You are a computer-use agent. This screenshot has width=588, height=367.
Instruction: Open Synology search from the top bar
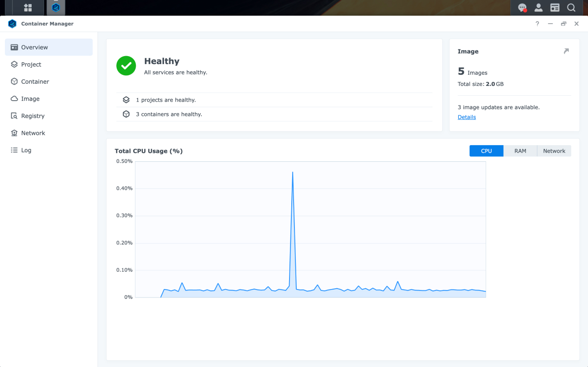coord(572,8)
